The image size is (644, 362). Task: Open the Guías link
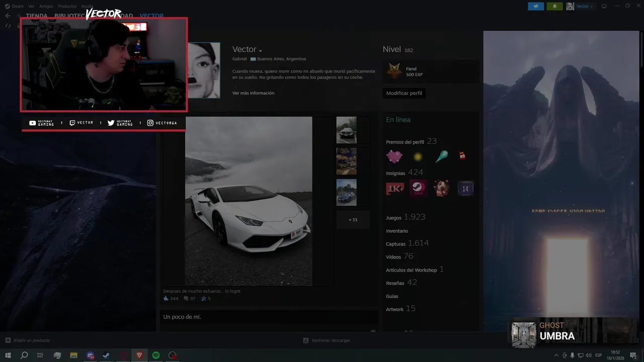pos(392,296)
